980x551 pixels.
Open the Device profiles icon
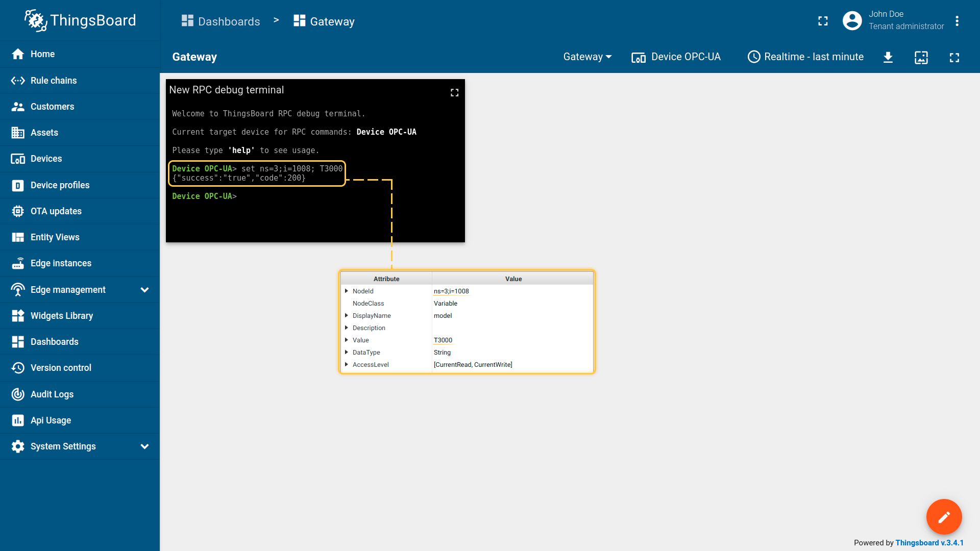pos(18,185)
